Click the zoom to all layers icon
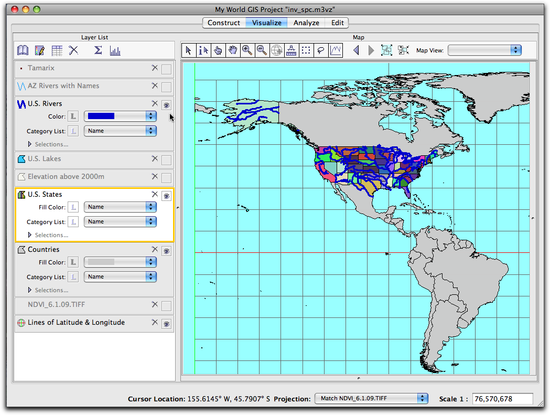Screen dimensions: 550x415 387,50
